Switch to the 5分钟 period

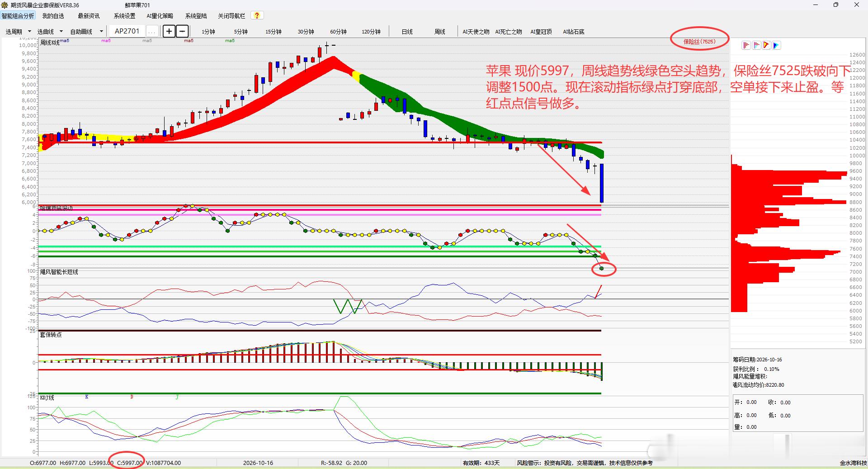click(241, 32)
